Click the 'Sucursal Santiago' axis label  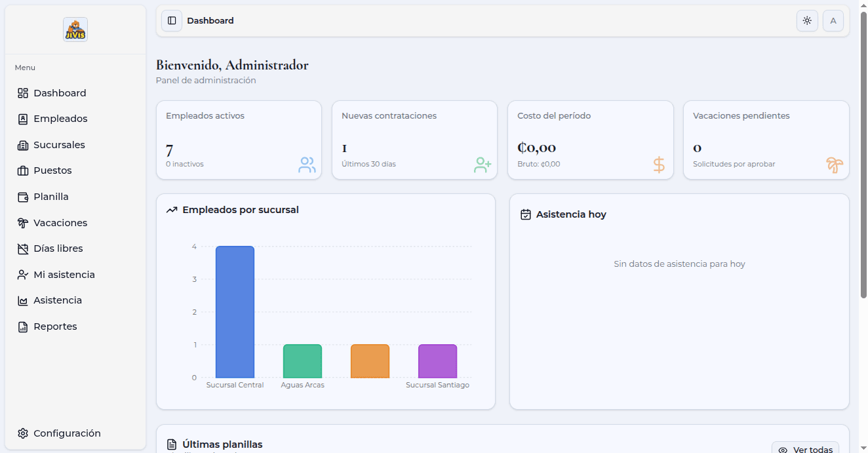(x=437, y=385)
